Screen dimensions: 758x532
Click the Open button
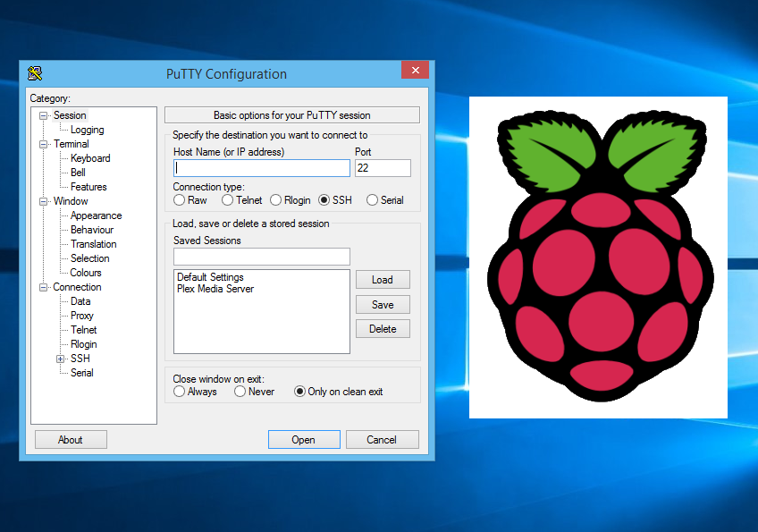(x=304, y=439)
